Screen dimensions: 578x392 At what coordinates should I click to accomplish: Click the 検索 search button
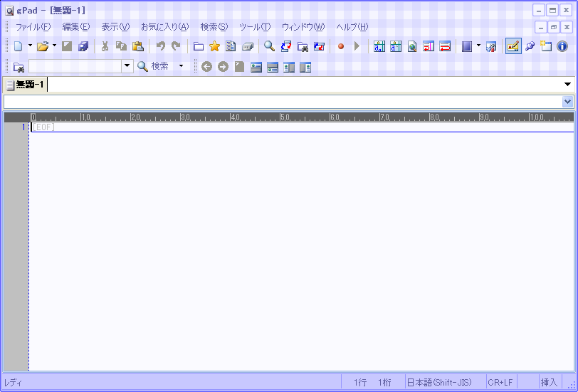click(154, 66)
